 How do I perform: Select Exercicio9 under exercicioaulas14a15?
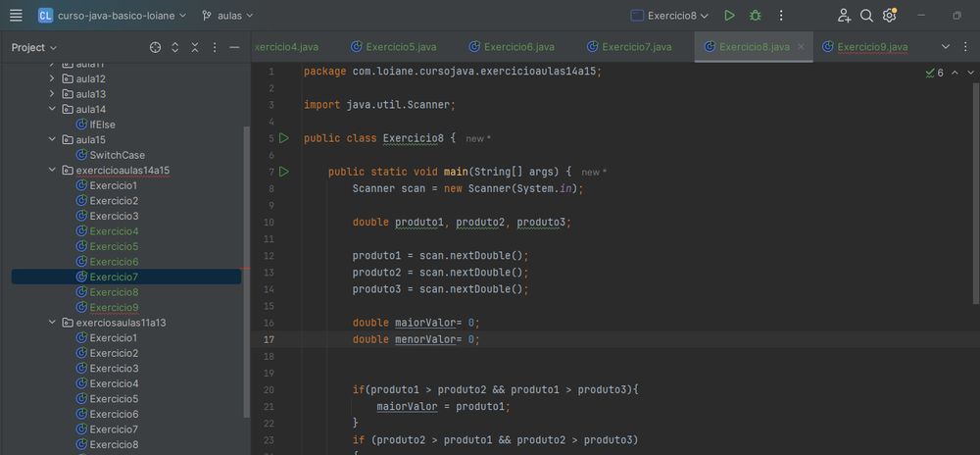point(114,308)
